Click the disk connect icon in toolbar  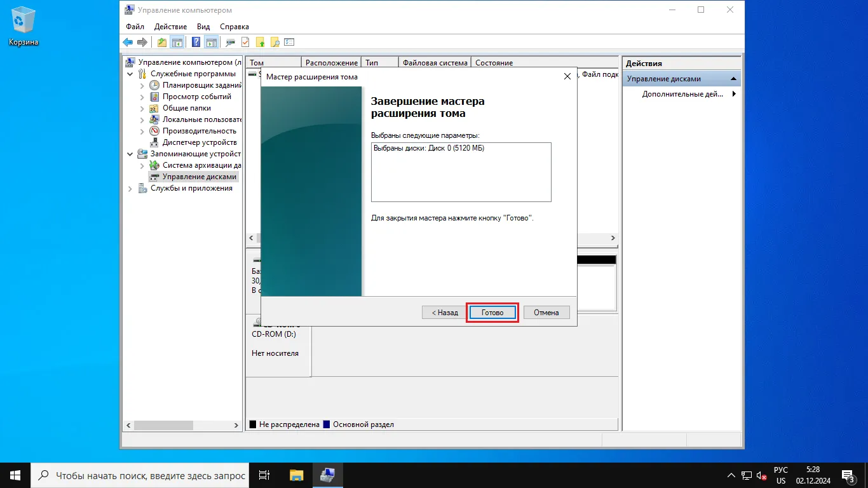point(230,43)
